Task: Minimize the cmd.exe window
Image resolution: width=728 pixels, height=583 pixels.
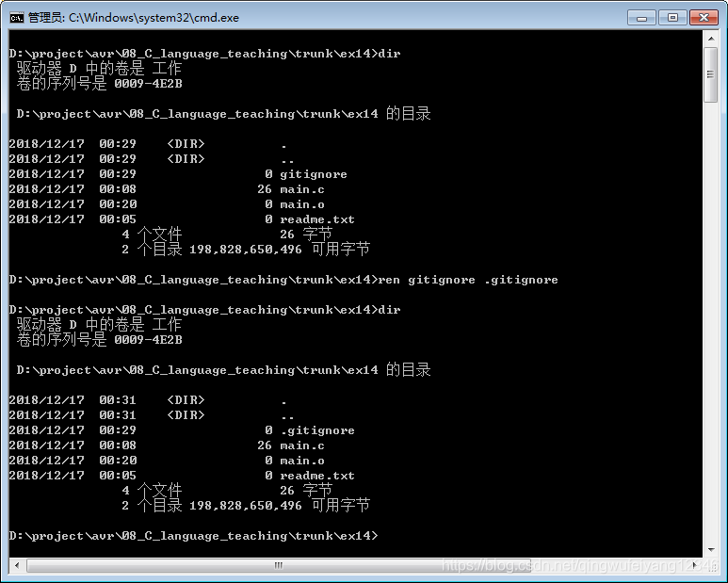Action: (x=641, y=18)
